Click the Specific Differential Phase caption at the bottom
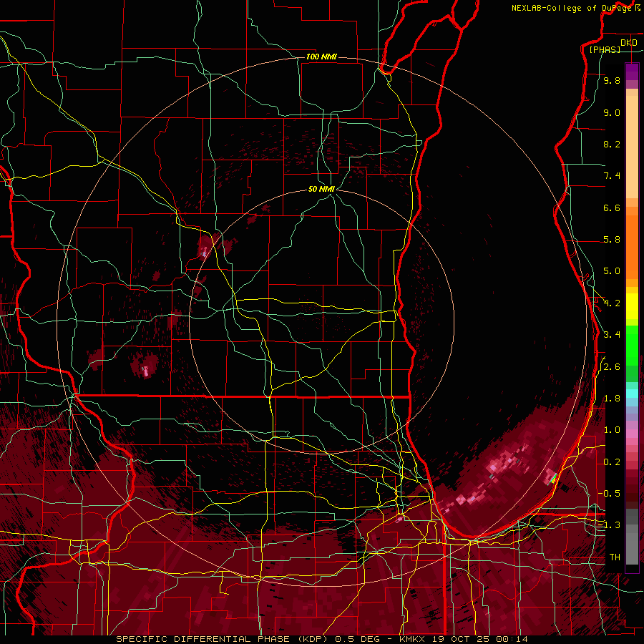644x644 pixels. 322,639
